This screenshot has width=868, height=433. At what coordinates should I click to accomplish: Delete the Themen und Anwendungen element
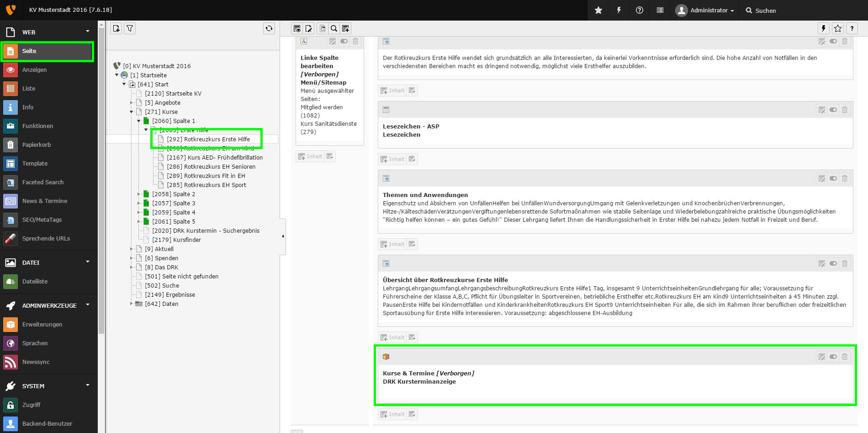(845, 178)
